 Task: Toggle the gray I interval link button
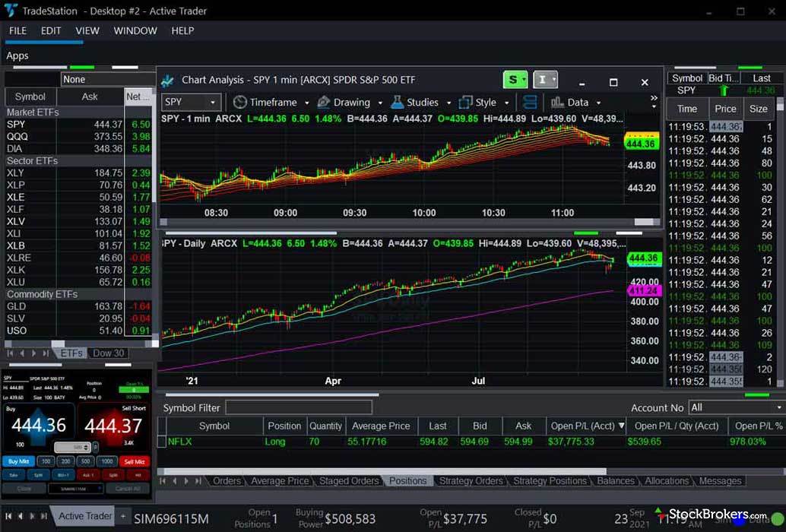[x=544, y=80]
